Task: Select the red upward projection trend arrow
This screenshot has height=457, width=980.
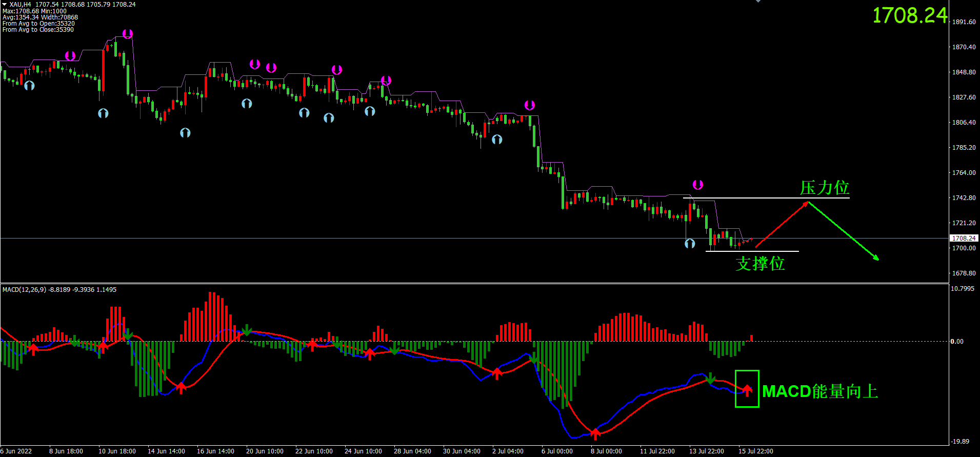Action: tap(782, 225)
